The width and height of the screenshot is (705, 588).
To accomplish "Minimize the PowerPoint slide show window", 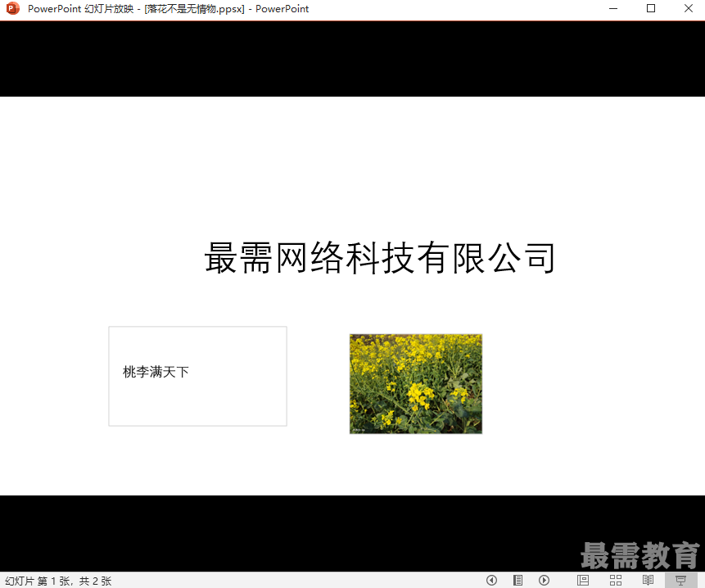I will pos(613,8).
